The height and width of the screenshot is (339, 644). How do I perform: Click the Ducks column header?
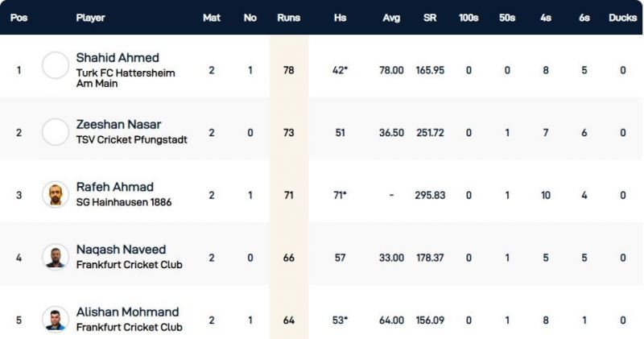click(x=622, y=18)
